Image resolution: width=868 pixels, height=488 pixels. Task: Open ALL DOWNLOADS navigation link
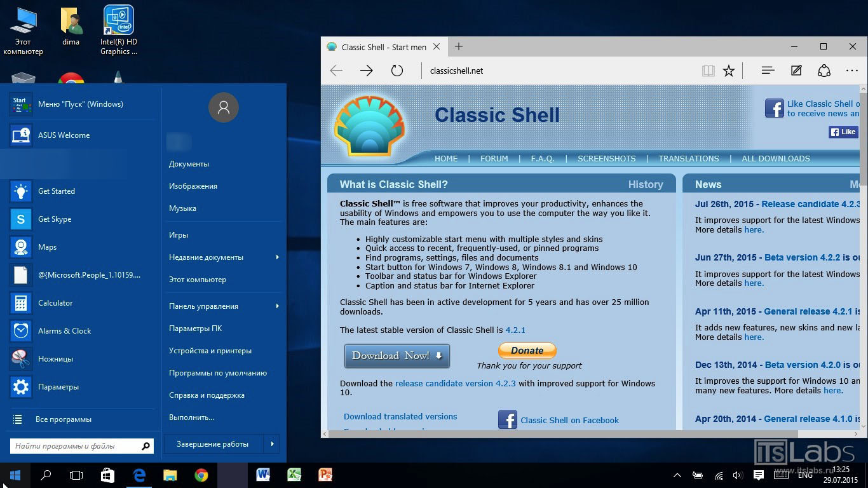tap(776, 159)
